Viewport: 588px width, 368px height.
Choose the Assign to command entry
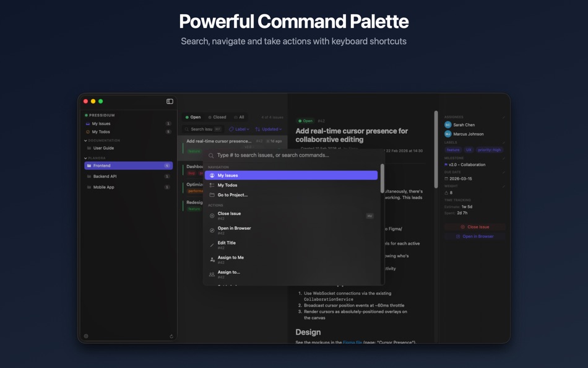click(x=229, y=272)
